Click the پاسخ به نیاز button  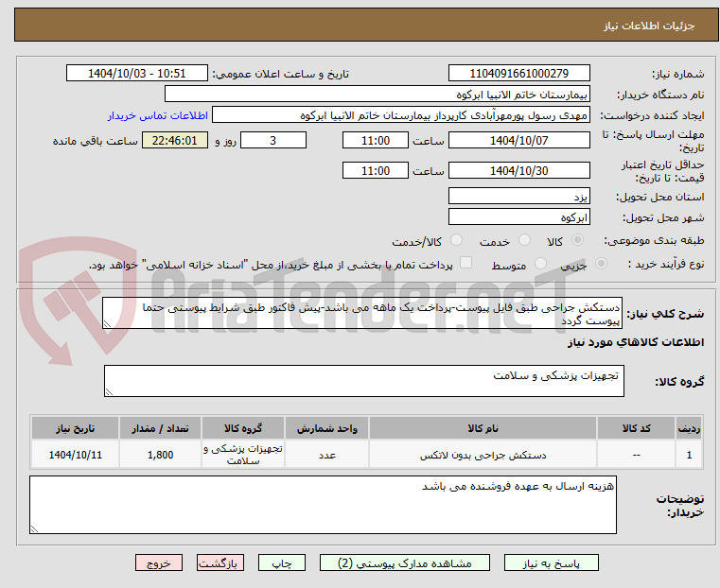pos(551,562)
